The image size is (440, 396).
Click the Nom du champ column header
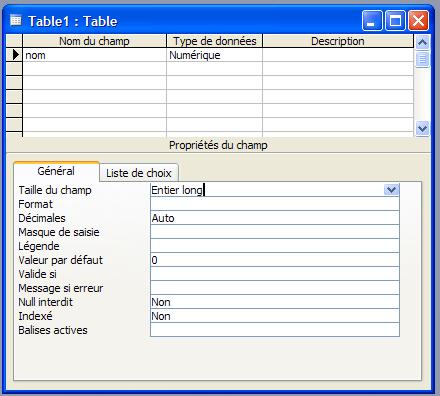pyautogui.click(x=94, y=41)
